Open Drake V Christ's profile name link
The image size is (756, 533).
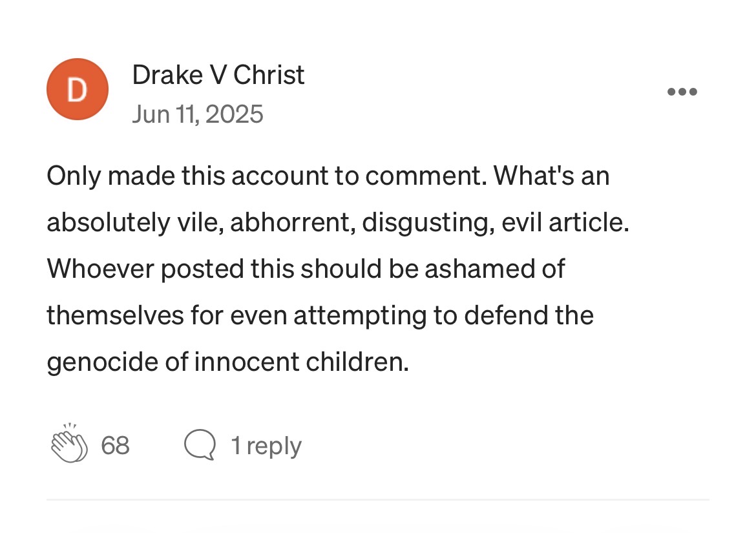tap(218, 76)
